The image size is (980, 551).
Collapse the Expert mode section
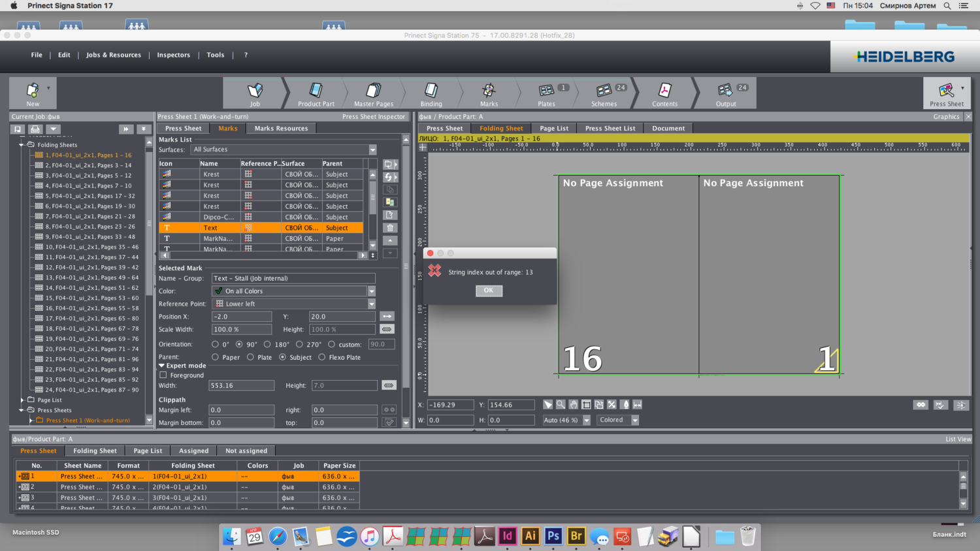[x=161, y=366]
